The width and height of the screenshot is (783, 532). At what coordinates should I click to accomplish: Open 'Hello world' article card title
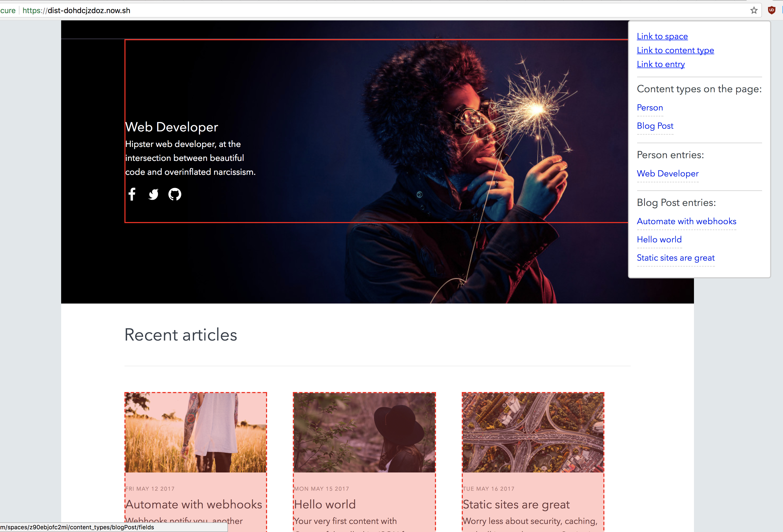(x=324, y=504)
